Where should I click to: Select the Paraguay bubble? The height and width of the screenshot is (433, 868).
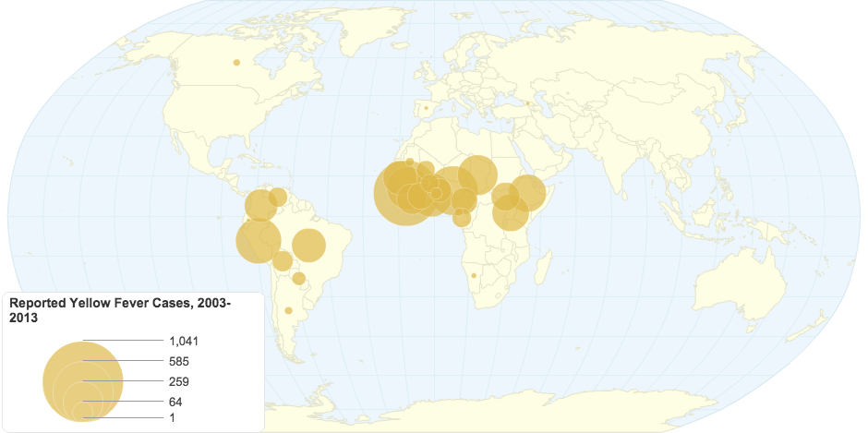point(299,278)
